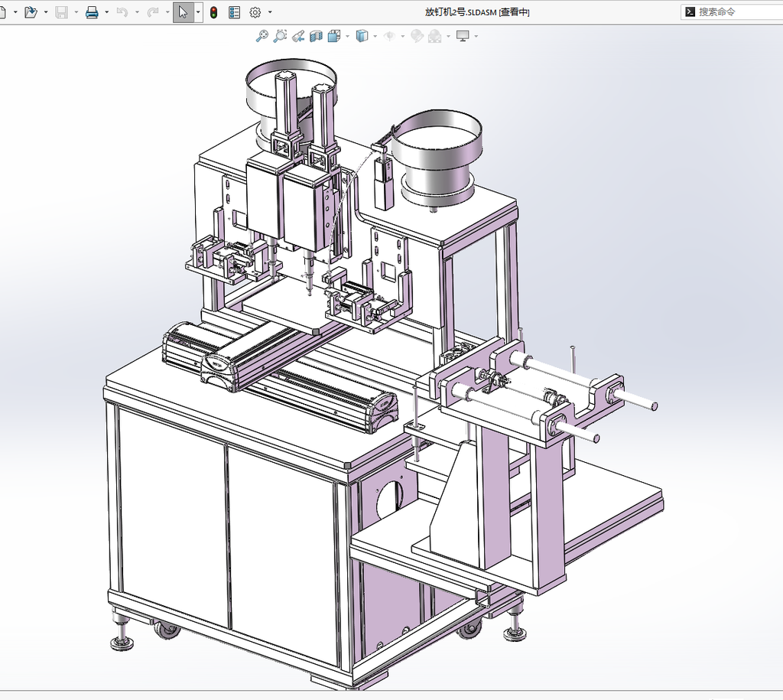The width and height of the screenshot is (783, 700).
Task: Expand Display Style dropdown arrow
Action: click(x=375, y=36)
